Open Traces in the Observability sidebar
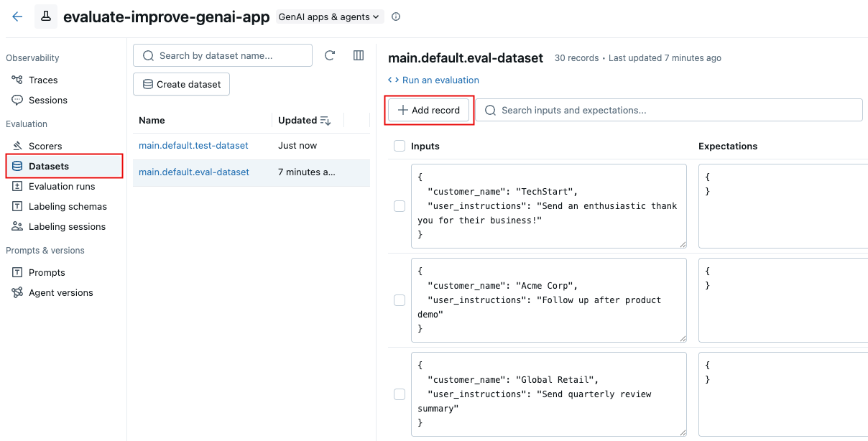868x441 pixels. [x=42, y=80]
